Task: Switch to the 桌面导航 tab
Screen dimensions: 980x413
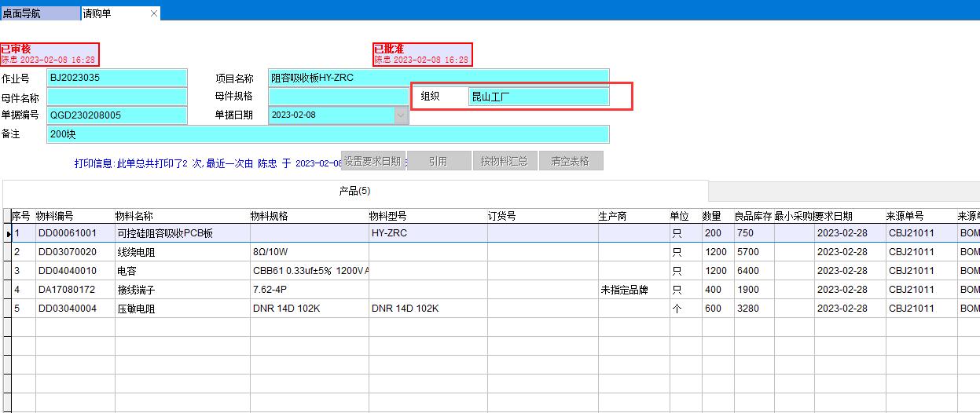Action: [x=39, y=13]
